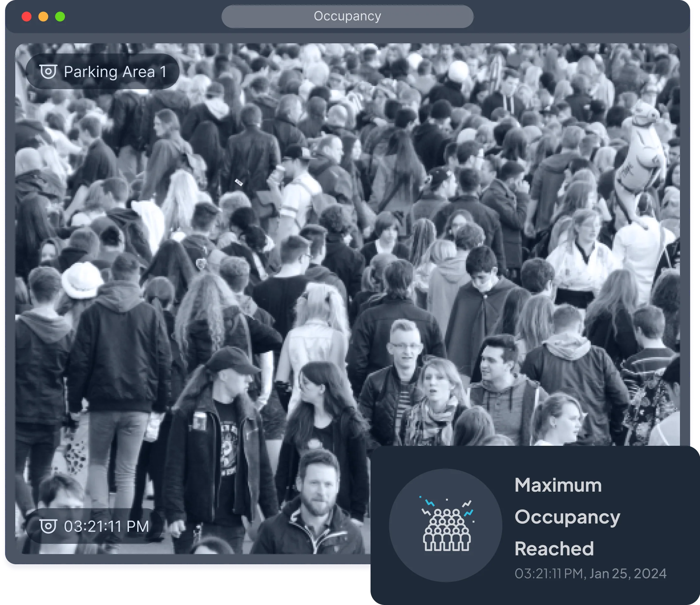Screen dimensions: 700x605
Task: Click the crowd occupancy alert icon
Action: (x=446, y=525)
